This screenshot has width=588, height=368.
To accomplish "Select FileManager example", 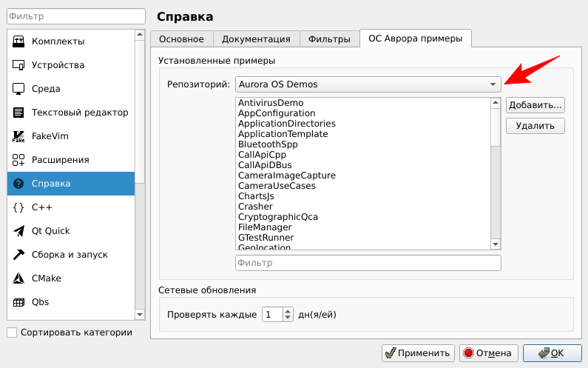I will coord(265,227).
